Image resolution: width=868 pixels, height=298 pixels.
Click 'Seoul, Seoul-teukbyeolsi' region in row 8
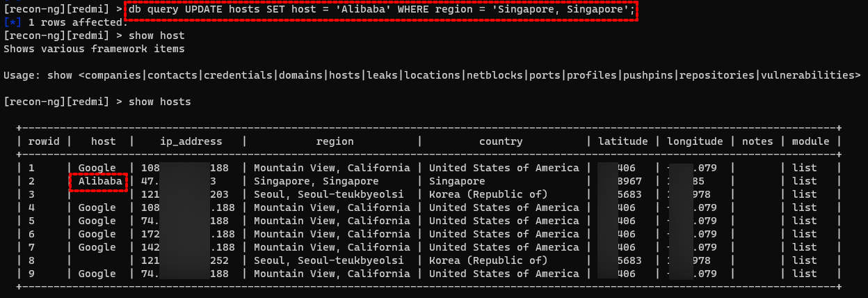click(x=328, y=260)
